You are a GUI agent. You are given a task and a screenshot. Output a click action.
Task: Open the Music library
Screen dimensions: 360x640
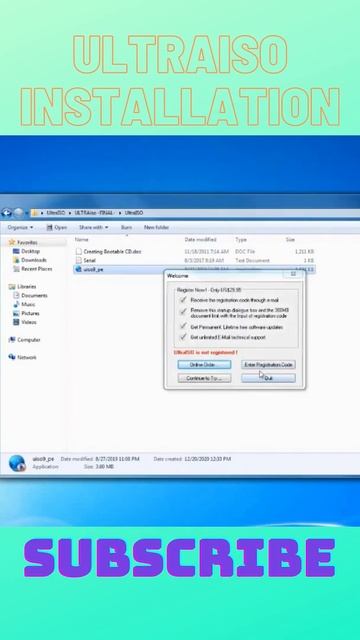click(28, 304)
